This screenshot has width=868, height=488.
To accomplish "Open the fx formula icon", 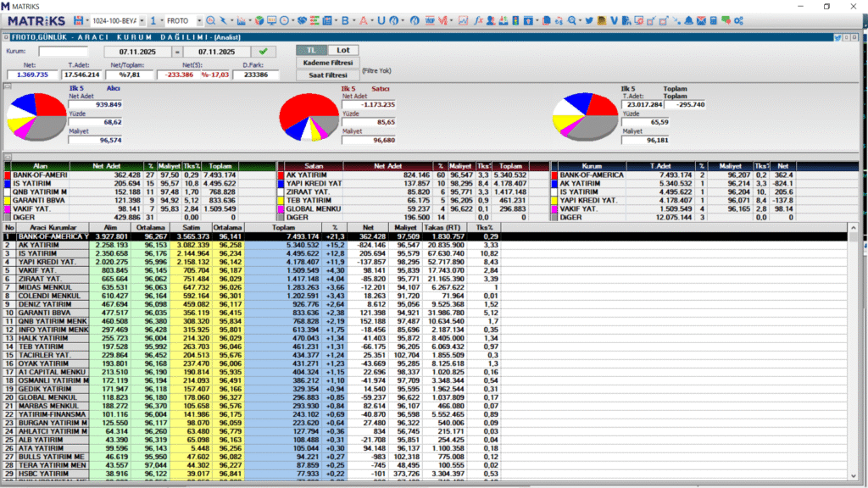I will coord(480,19).
